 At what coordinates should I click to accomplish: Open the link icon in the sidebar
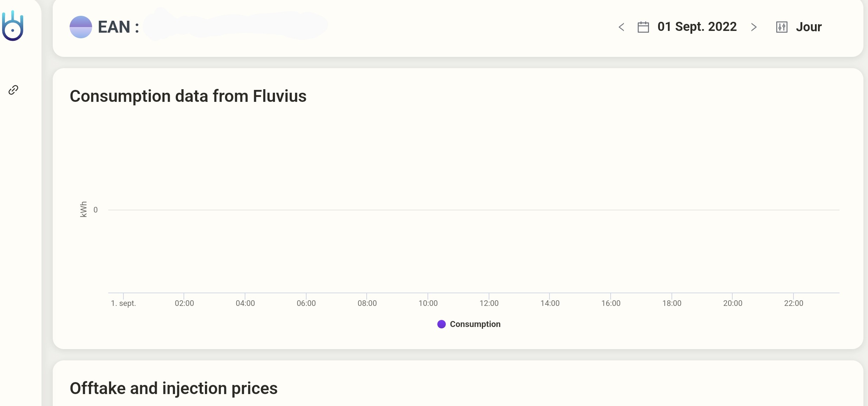coord(13,90)
